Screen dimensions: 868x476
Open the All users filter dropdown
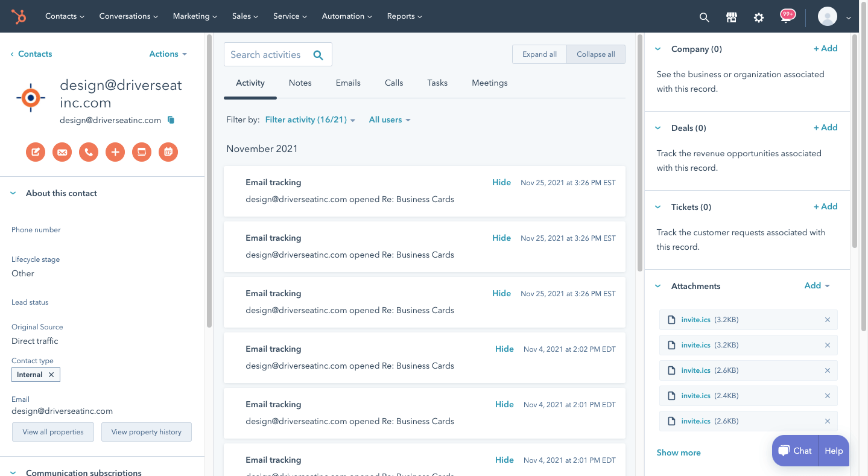[390, 119]
